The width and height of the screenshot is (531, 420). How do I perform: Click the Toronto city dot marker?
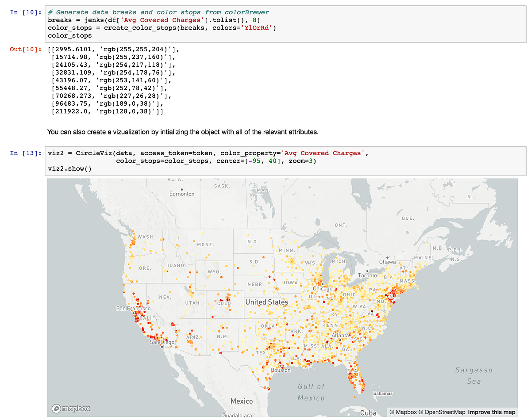click(x=367, y=271)
